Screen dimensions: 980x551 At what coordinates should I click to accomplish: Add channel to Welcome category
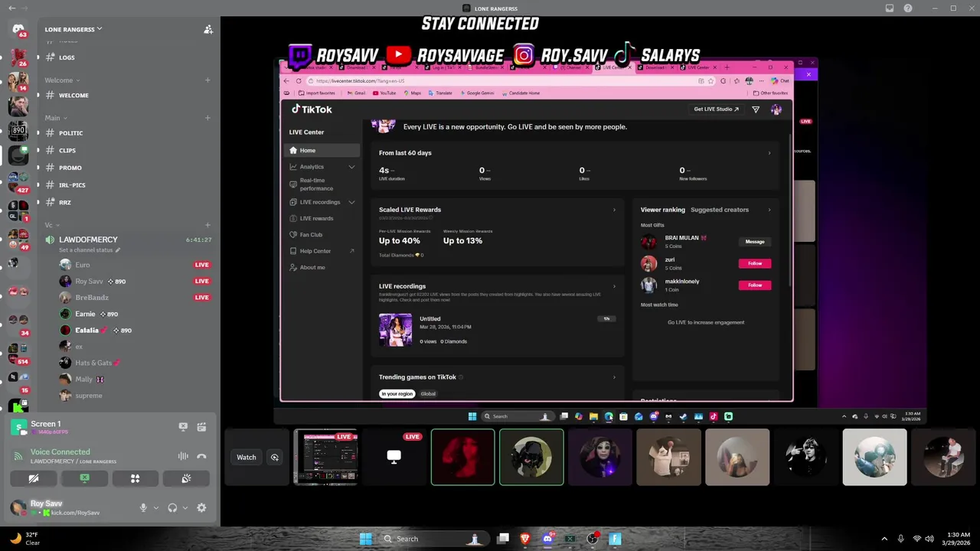207,80
